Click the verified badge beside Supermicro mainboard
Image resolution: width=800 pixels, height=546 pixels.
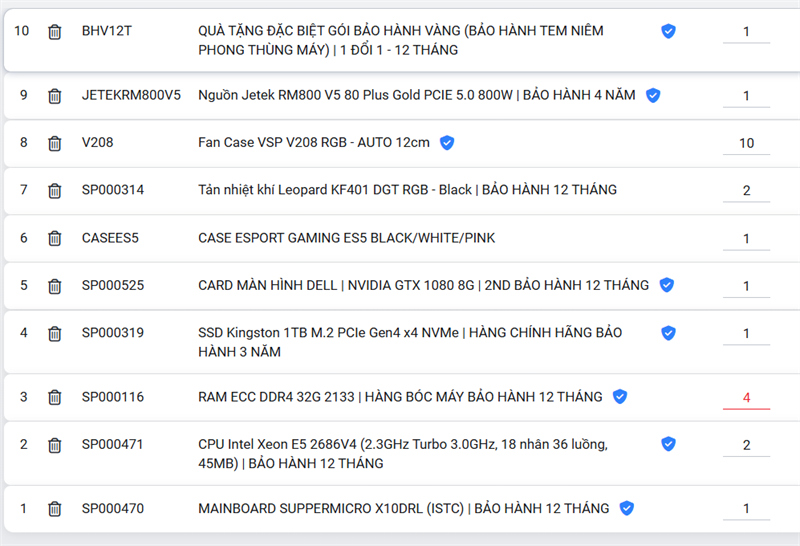point(627,509)
